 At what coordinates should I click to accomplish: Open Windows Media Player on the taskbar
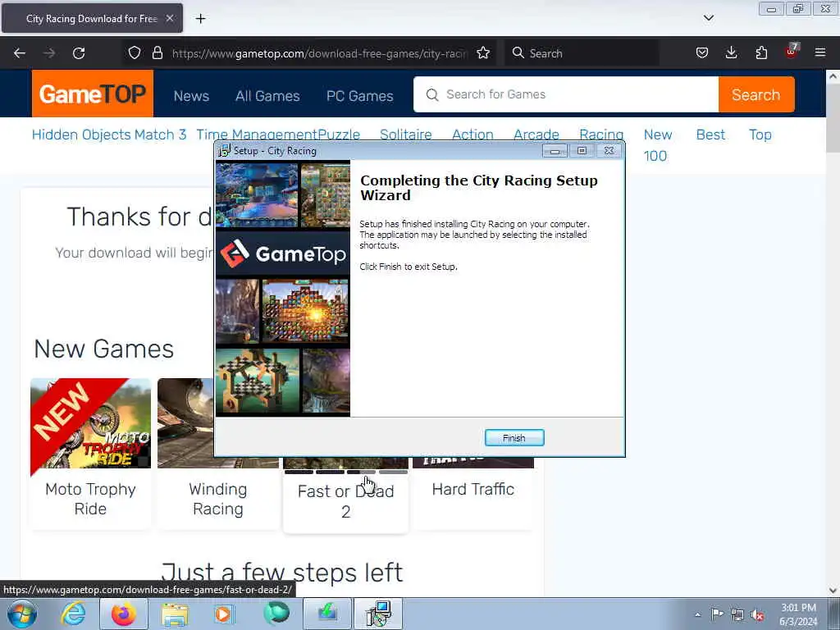point(225,614)
